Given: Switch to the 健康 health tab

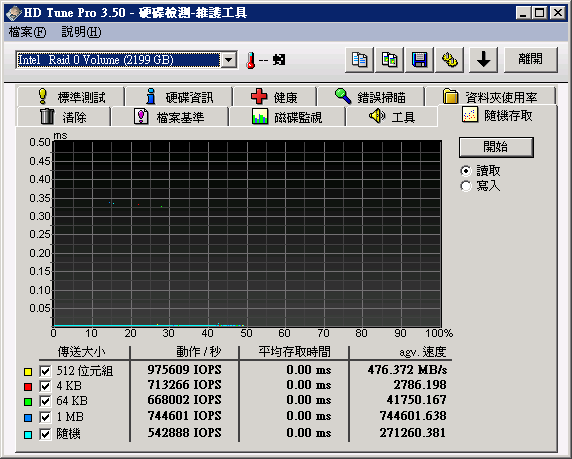Looking at the screenshot, I should 275,97.
